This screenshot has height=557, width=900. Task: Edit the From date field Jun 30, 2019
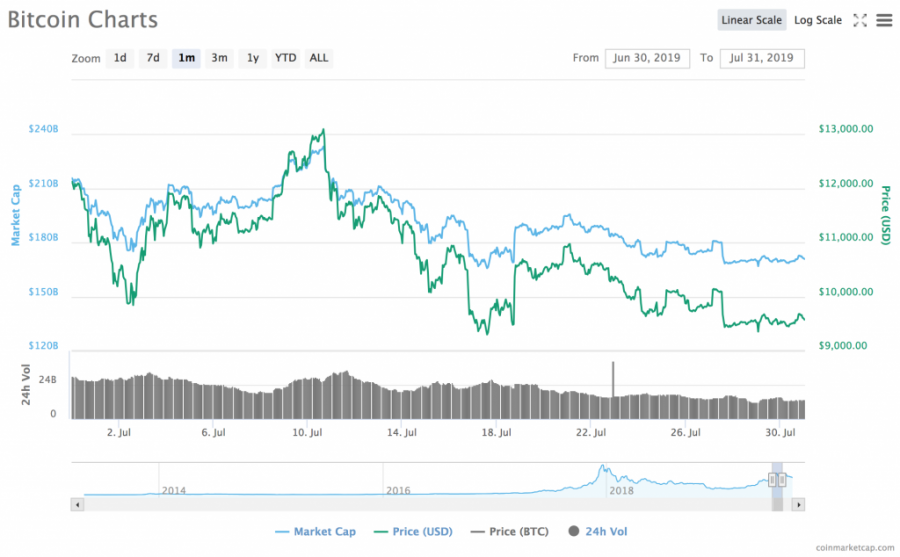tap(647, 58)
